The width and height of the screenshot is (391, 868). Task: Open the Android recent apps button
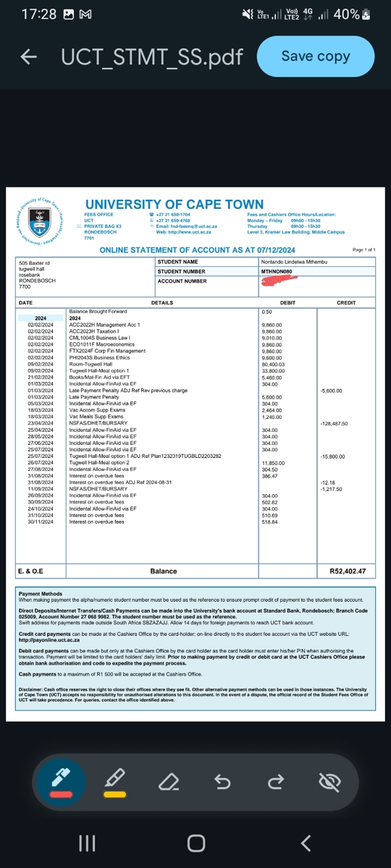click(87, 843)
